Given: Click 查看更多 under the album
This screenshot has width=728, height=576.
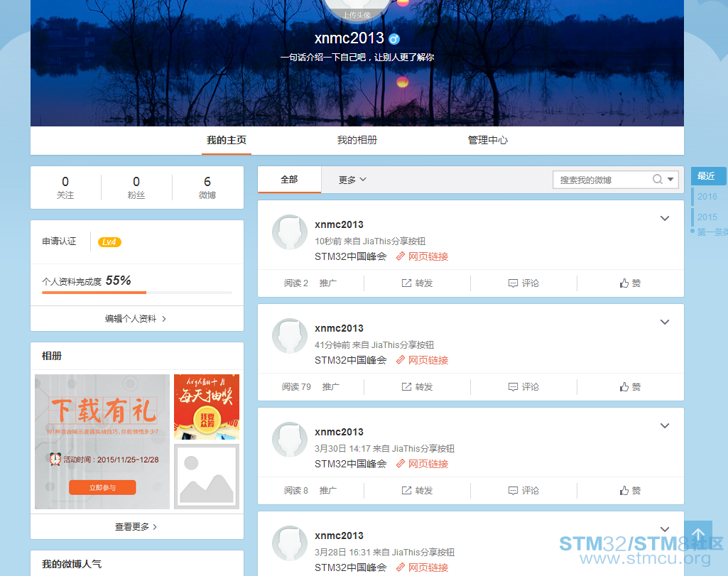Looking at the screenshot, I should (x=136, y=527).
